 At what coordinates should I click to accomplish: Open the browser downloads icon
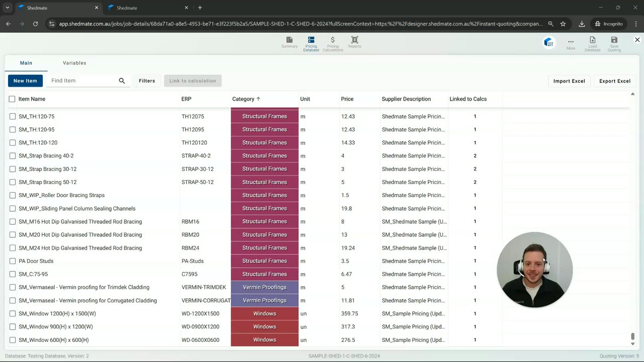(582, 24)
